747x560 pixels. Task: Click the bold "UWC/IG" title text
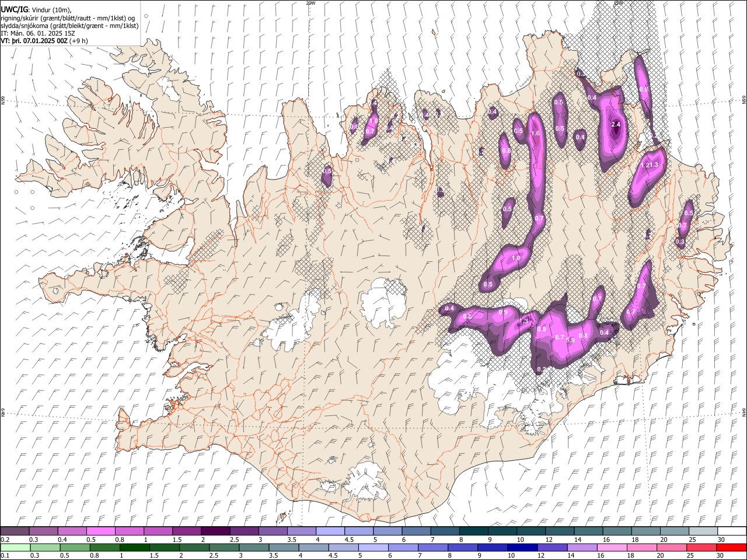coord(14,9)
